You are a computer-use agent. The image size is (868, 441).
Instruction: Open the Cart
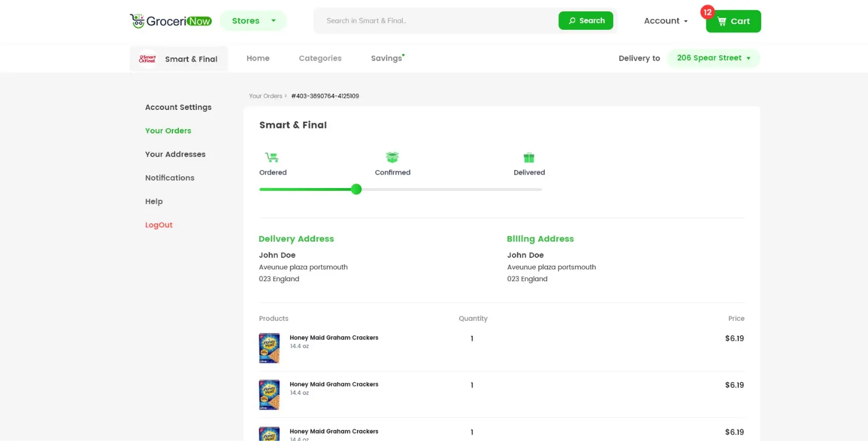coord(733,21)
